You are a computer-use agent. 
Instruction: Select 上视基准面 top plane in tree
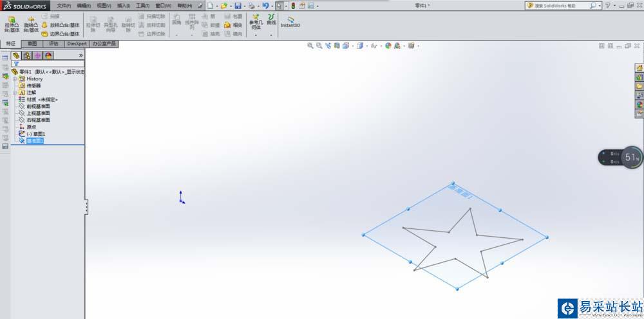coord(38,113)
